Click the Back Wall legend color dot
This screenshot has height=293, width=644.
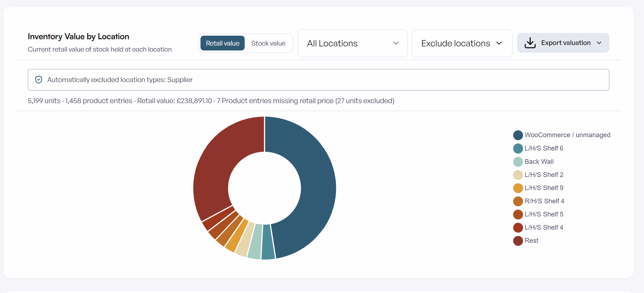pos(518,162)
